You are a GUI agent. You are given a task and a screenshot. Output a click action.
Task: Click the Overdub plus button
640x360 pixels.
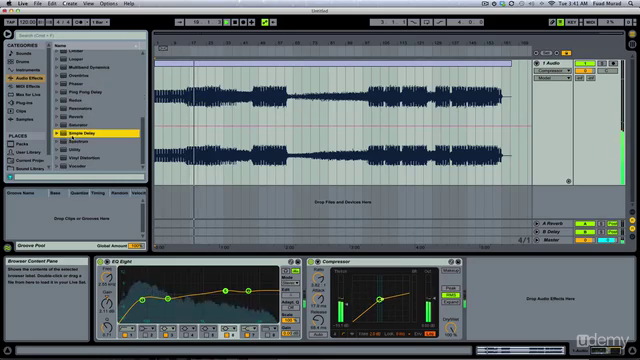click(x=251, y=22)
